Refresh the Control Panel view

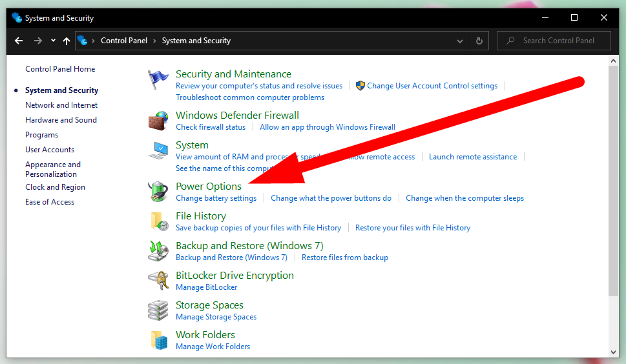pos(479,41)
